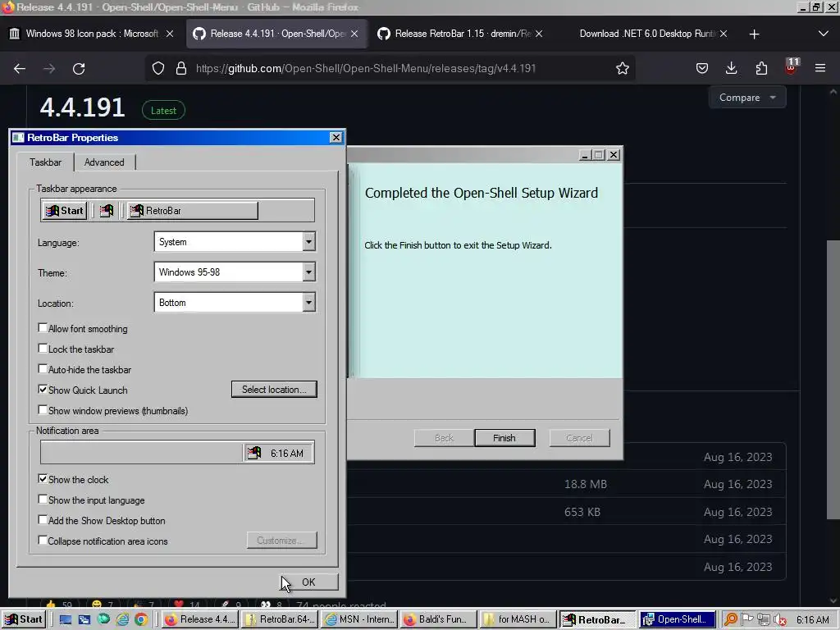Viewport: 840px width, 630px height.
Task: Click the preview RetroBar taskbar button
Action: [x=192, y=211]
